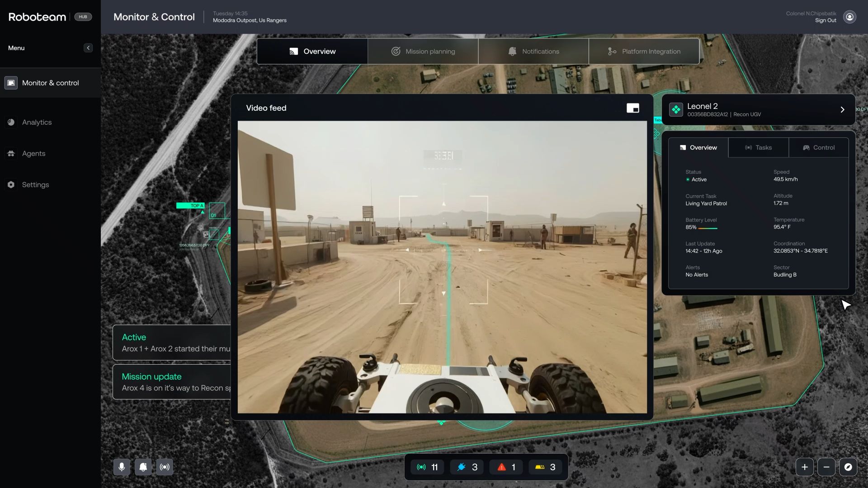Click the compass orientation map button
Viewport: 868px width, 488px height.
pyautogui.click(x=848, y=467)
